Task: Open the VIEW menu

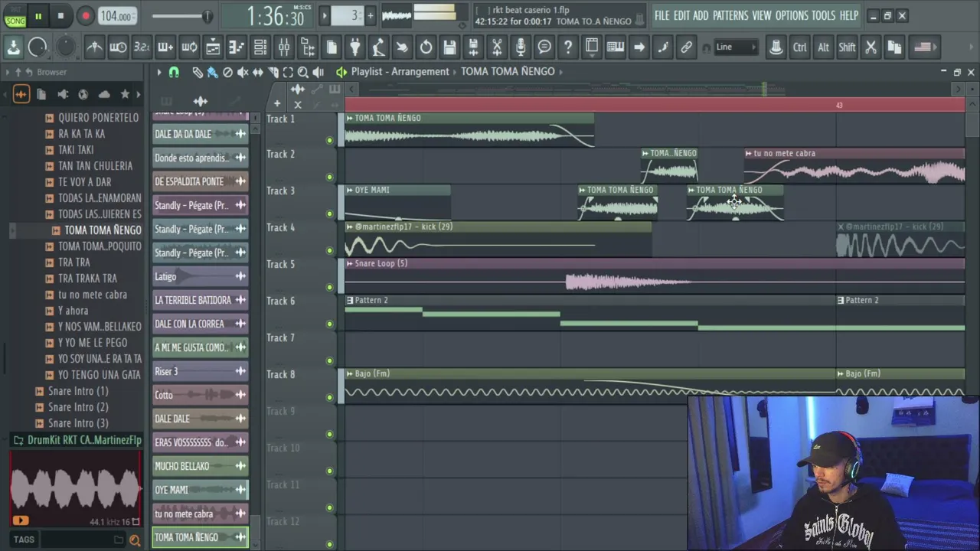Action: pyautogui.click(x=762, y=16)
